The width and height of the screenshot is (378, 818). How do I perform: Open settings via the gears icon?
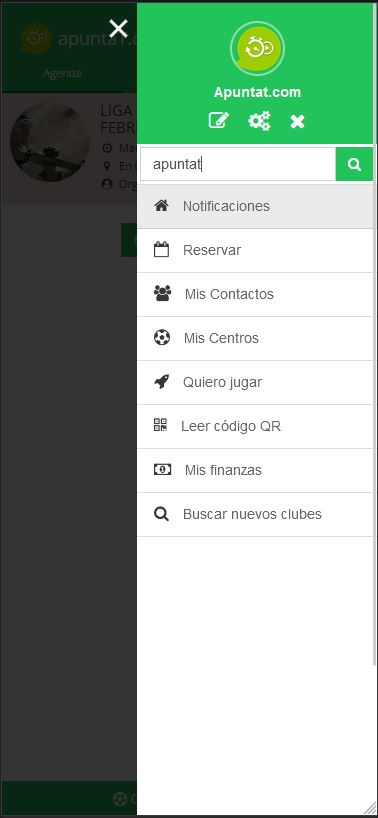[x=259, y=121]
